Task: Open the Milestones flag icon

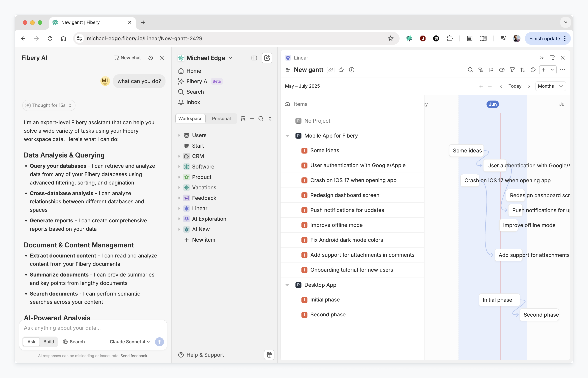Action: pyautogui.click(x=491, y=70)
